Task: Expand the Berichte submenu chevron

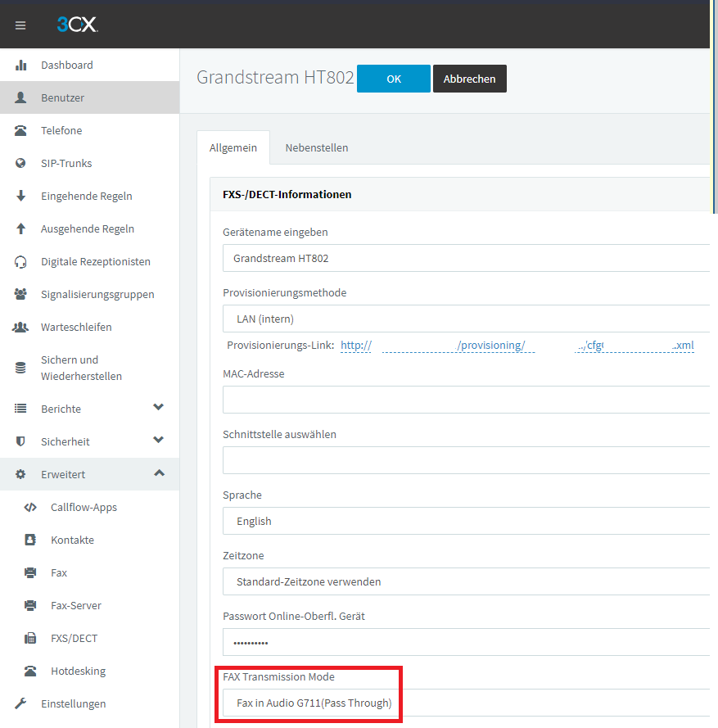Action: click(x=159, y=408)
